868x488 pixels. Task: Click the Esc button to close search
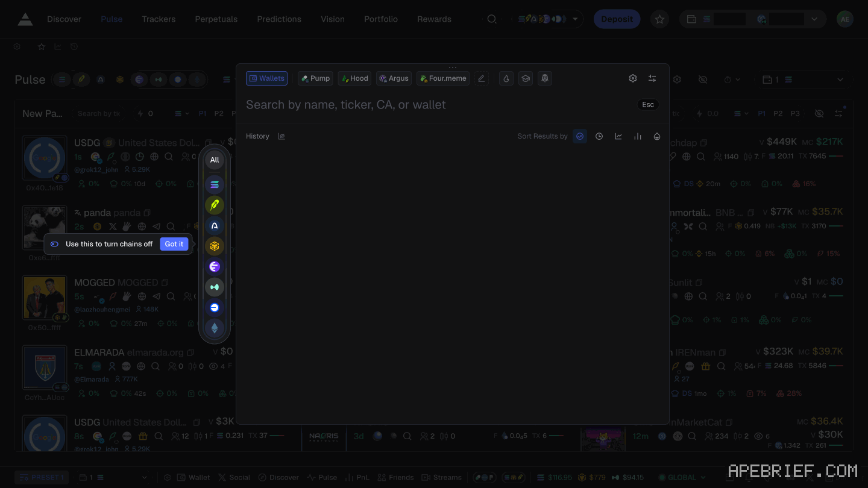648,105
